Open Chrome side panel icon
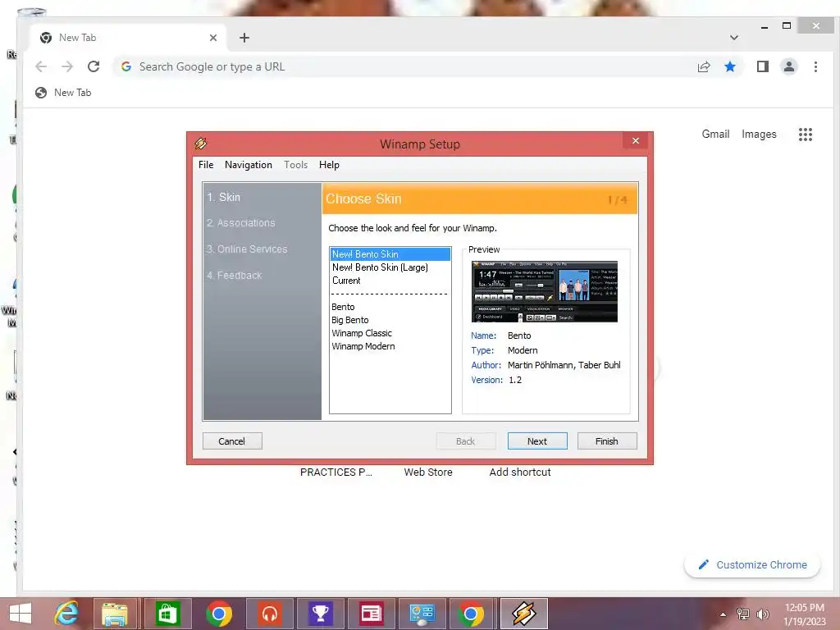Screen dimensions: 840x630 coord(762,66)
